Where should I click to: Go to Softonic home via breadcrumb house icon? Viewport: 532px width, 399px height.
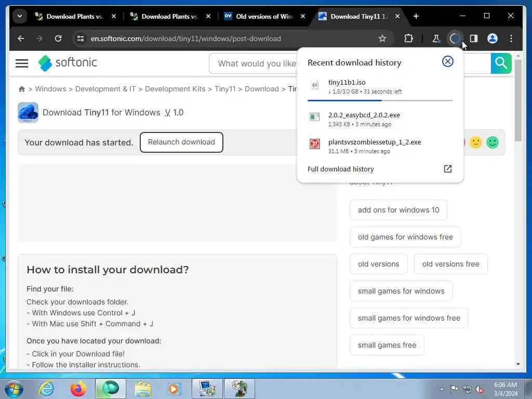point(22,89)
